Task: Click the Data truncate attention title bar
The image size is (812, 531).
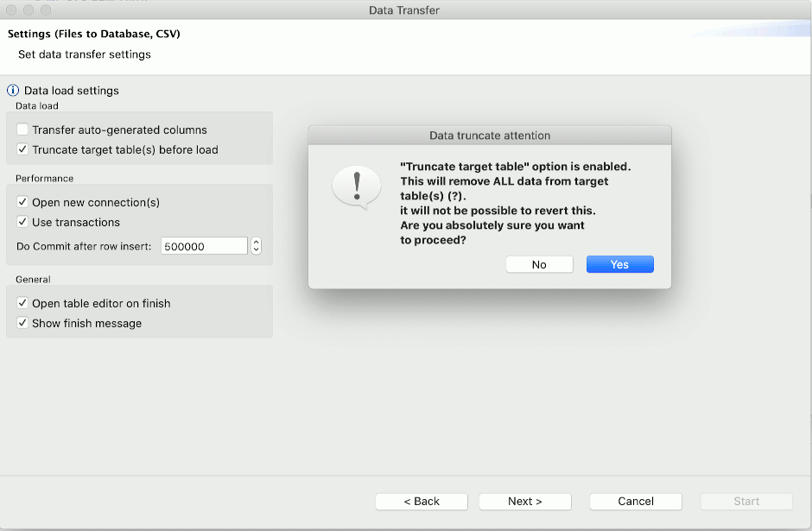Action: [490, 136]
